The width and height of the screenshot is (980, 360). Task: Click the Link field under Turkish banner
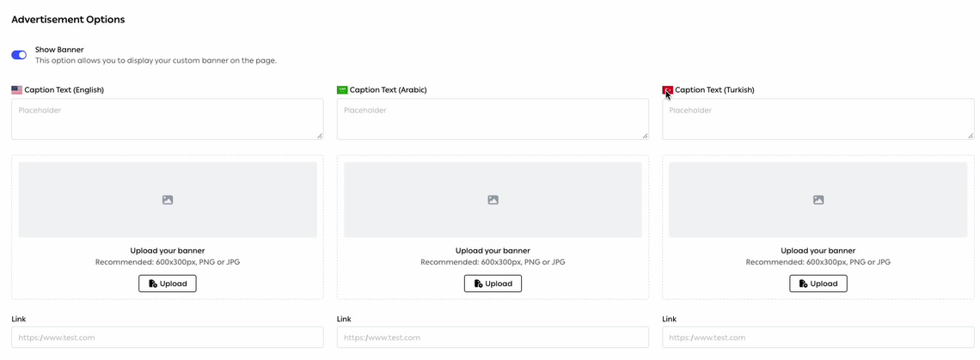click(818, 338)
